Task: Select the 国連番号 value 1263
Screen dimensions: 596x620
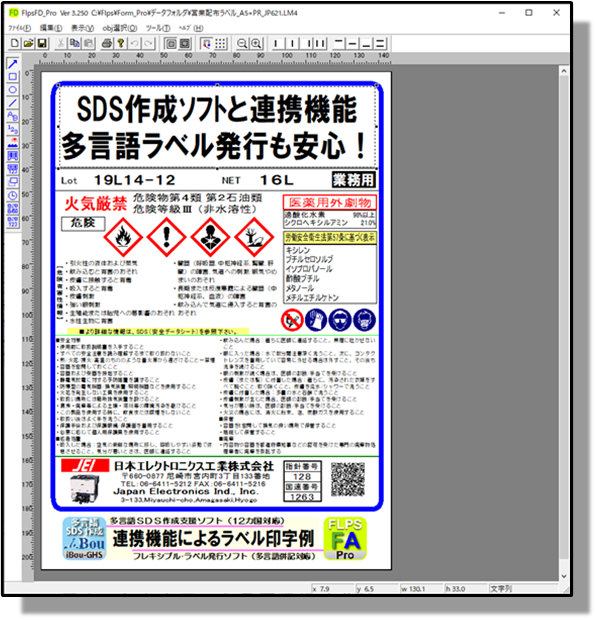Action: tap(303, 497)
